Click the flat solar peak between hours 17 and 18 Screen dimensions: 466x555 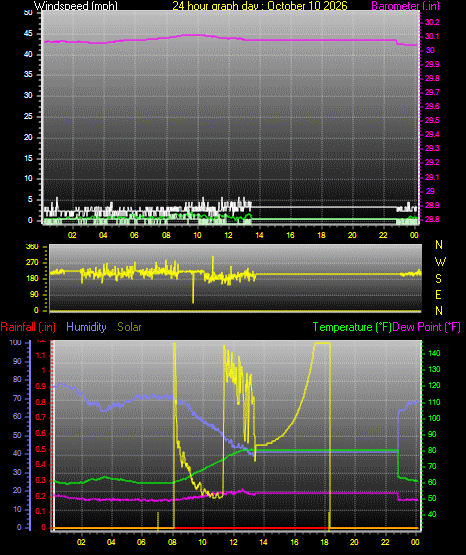(322, 343)
